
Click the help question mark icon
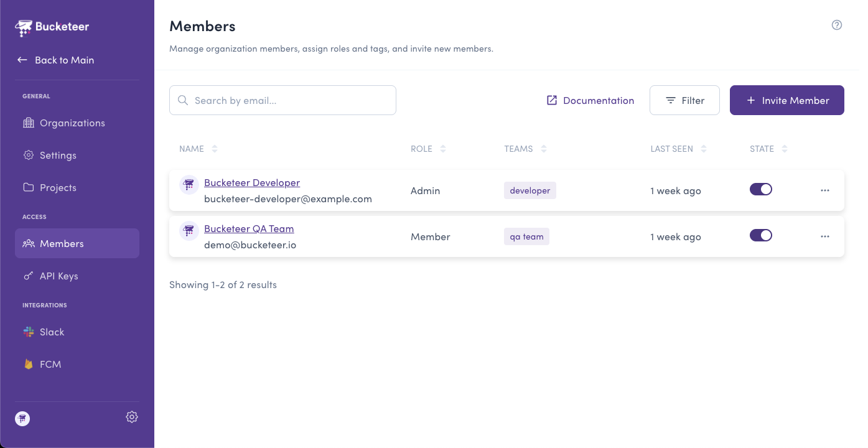[x=836, y=25]
